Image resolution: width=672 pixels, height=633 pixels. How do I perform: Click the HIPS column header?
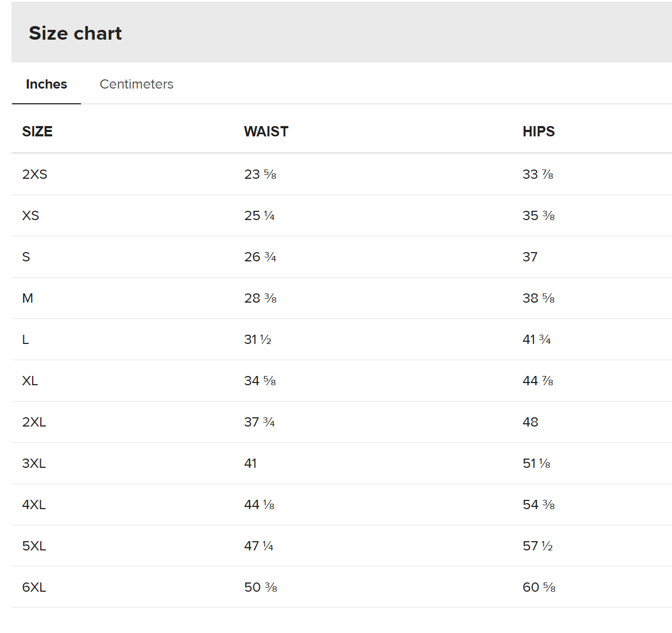pos(539,131)
